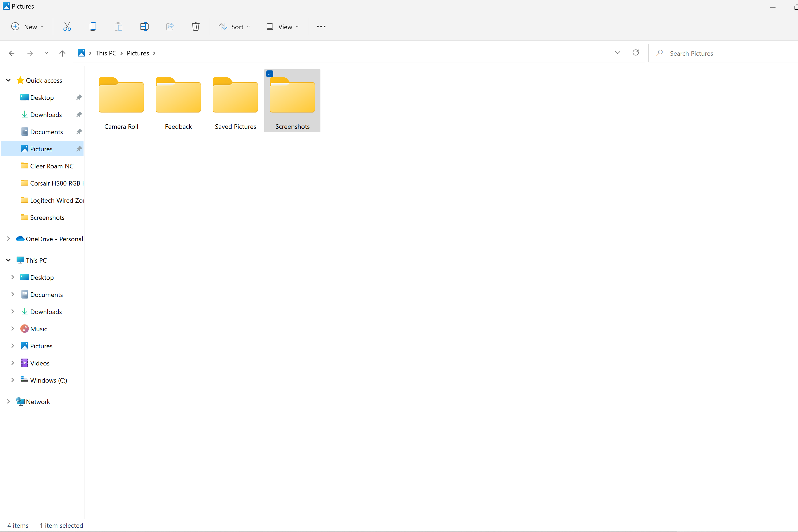Expand the Network tree node
798x532 pixels.
coord(9,401)
